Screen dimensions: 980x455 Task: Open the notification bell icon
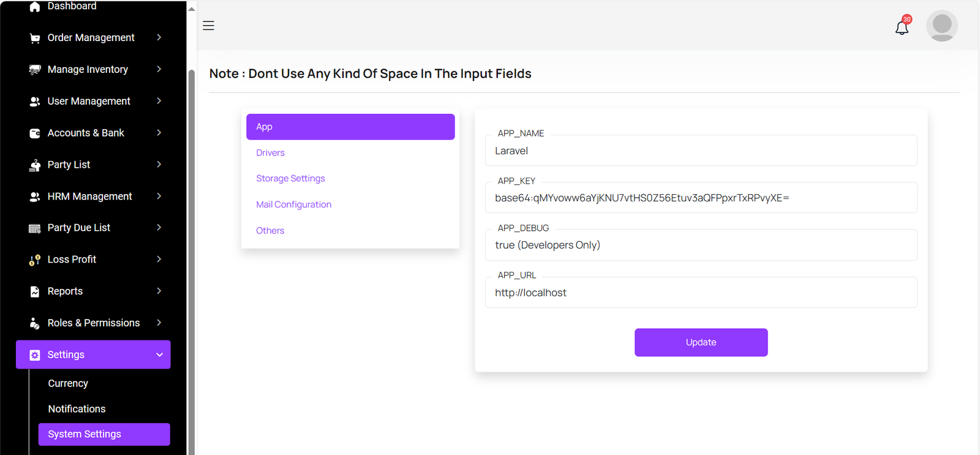point(902,27)
